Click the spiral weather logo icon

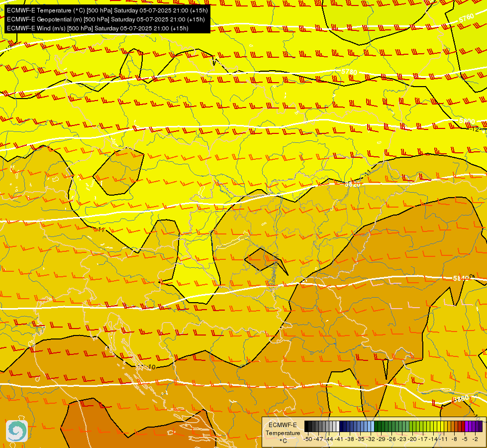17,431
